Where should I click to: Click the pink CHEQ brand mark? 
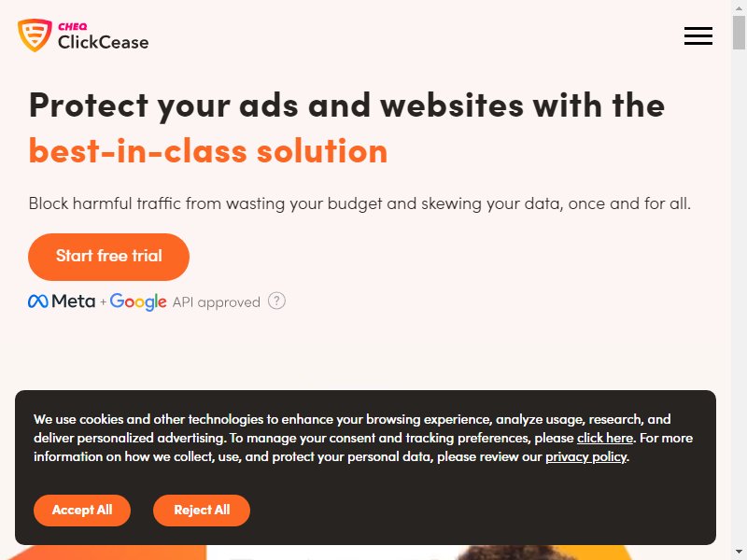click(x=73, y=27)
